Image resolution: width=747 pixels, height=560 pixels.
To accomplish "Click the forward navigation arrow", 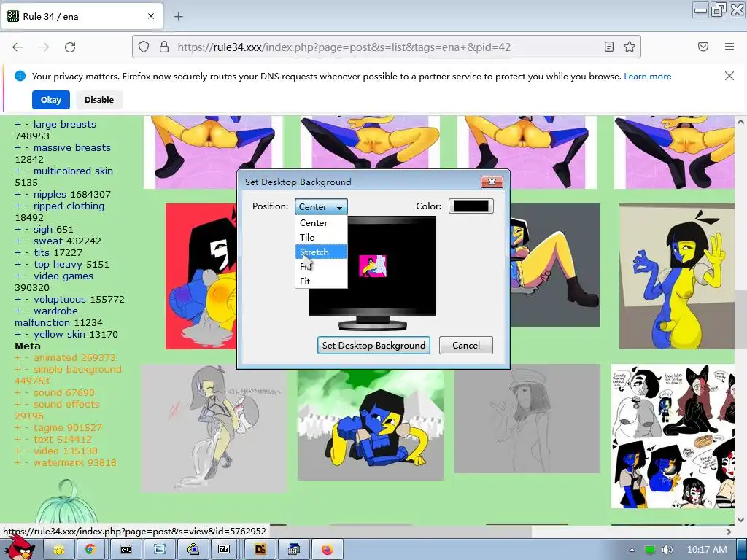I will coord(44,47).
